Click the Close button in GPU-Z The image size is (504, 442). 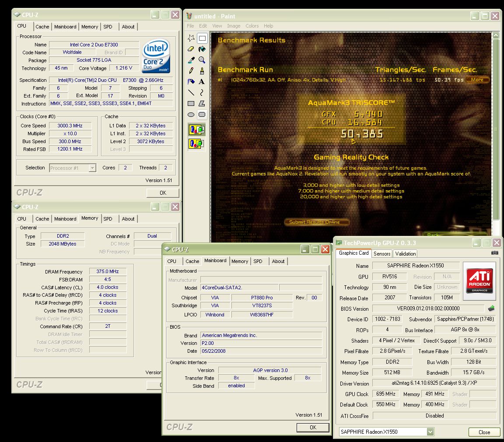(484, 432)
